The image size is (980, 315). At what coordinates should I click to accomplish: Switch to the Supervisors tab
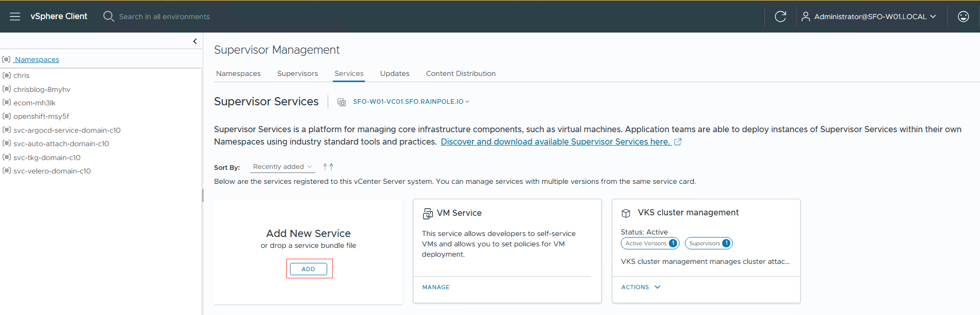[297, 73]
